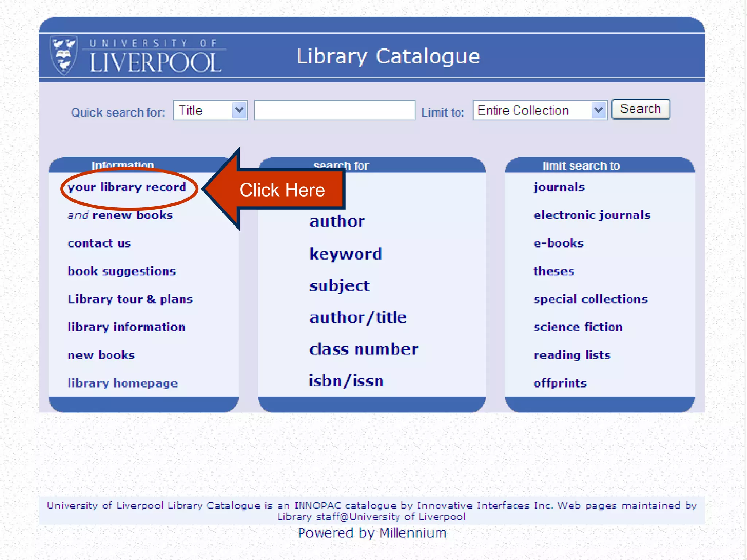This screenshot has height=560, width=747.
Task: Search by 'class number'
Action: [364, 349]
